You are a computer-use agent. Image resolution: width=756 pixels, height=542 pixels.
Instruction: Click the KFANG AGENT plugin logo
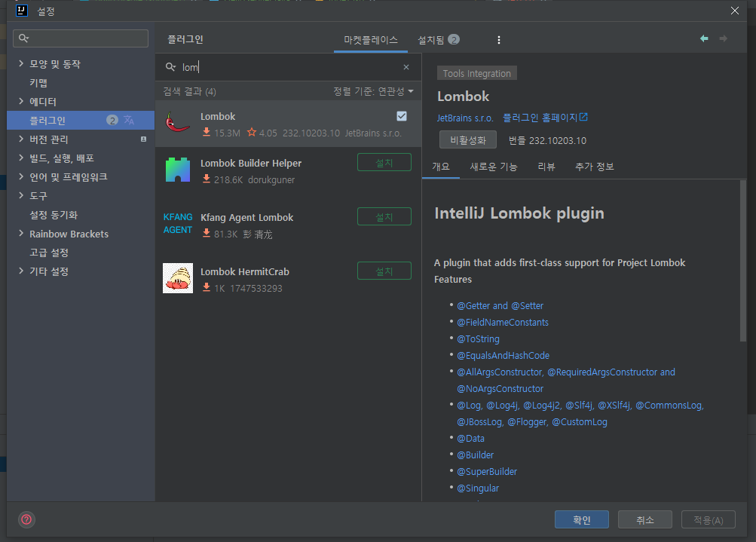[177, 223]
